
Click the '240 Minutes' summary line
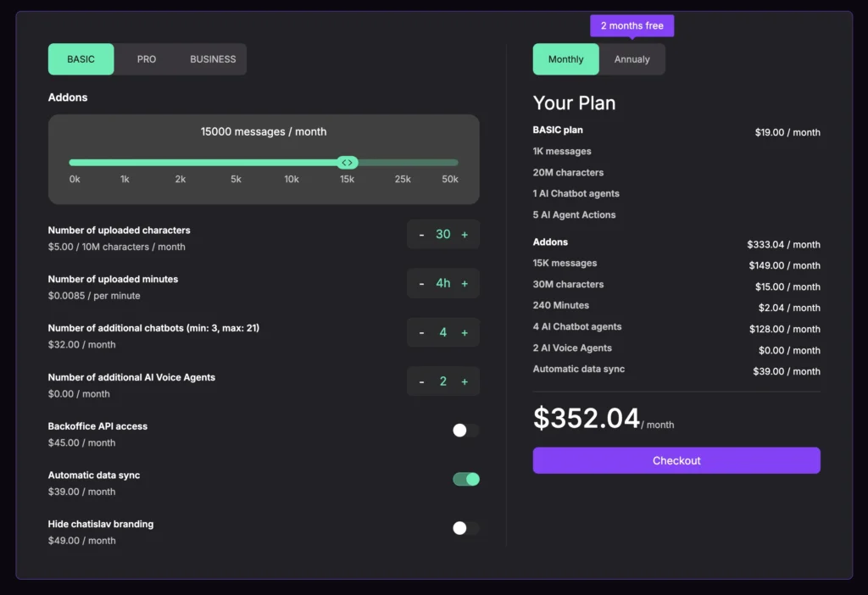tap(561, 305)
